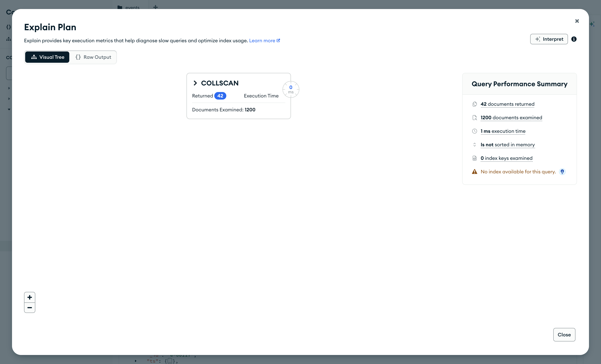Click the 1200 documents examined stat
This screenshot has width=601, height=364.
[511, 118]
